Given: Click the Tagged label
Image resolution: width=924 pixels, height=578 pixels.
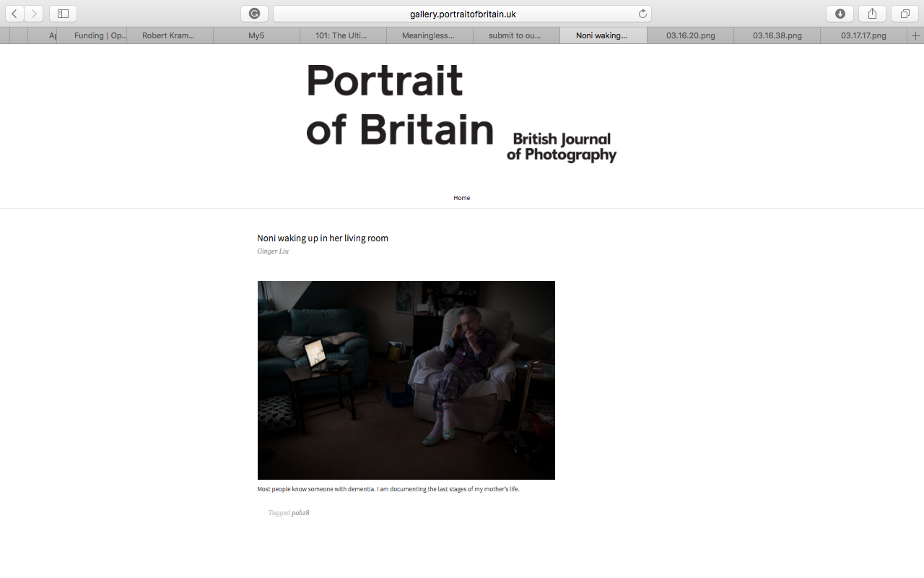Looking at the screenshot, I should 279,513.
